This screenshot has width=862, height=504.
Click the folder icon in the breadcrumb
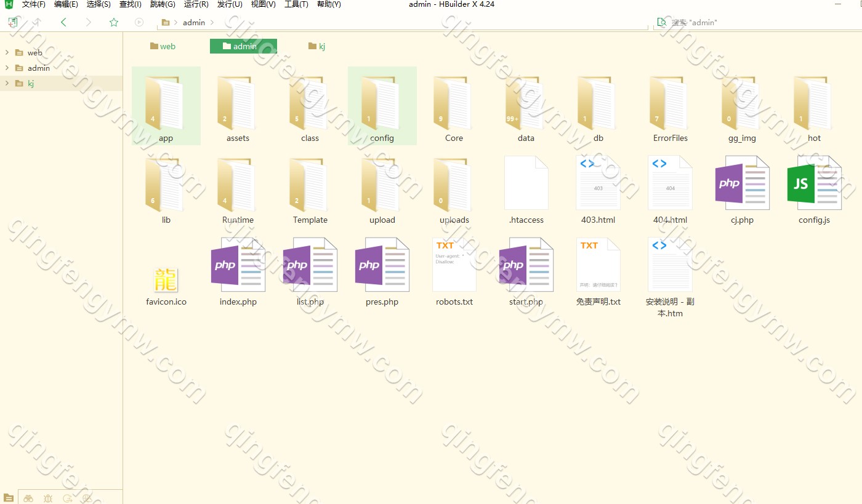point(165,22)
